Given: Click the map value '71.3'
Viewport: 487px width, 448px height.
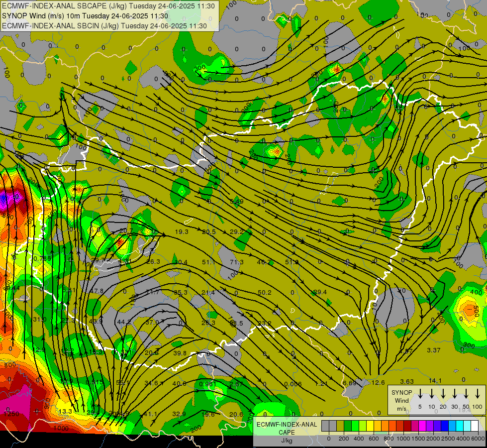Looking at the screenshot, I should pyautogui.click(x=237, y=262).
